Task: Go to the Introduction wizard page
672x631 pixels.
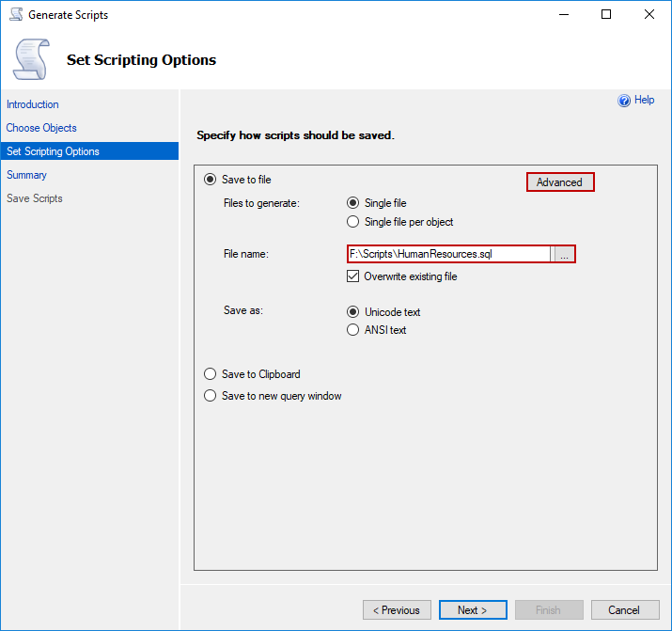Action: pyautogui.click(x=33, y=104)
